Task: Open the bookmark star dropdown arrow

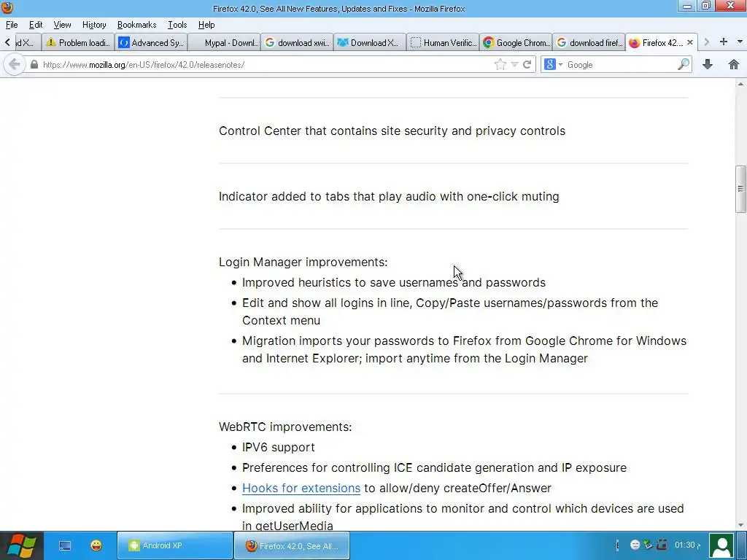Action: (514, 65)
